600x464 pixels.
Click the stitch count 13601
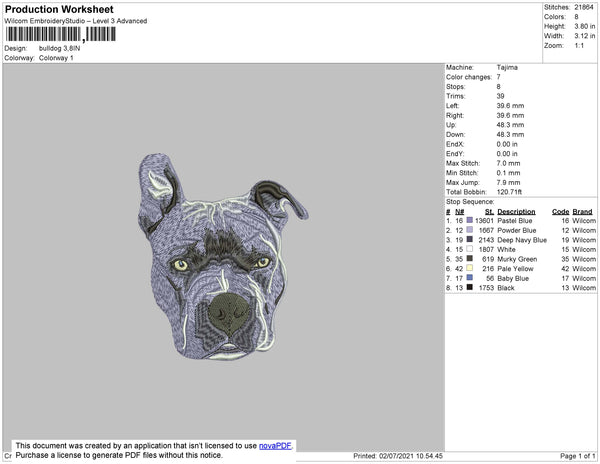[x=484, y=221]
